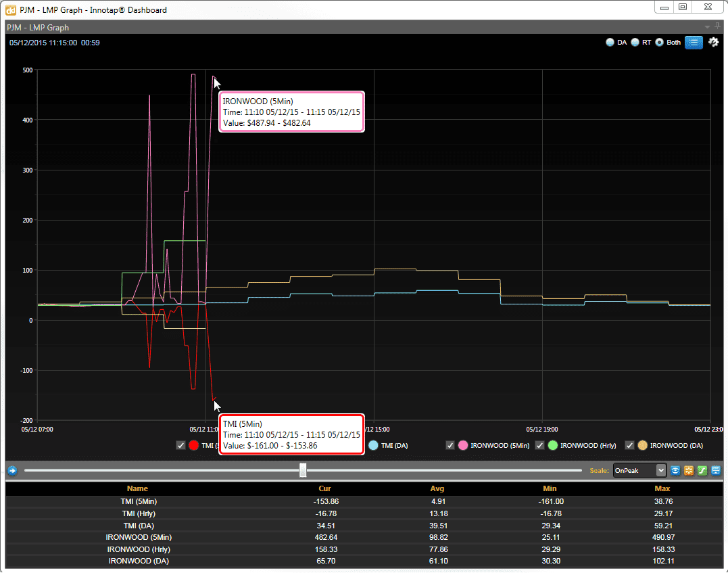Sort table by Max column header
This screenshot has height=575, width=728.
[x=662, y=488]
